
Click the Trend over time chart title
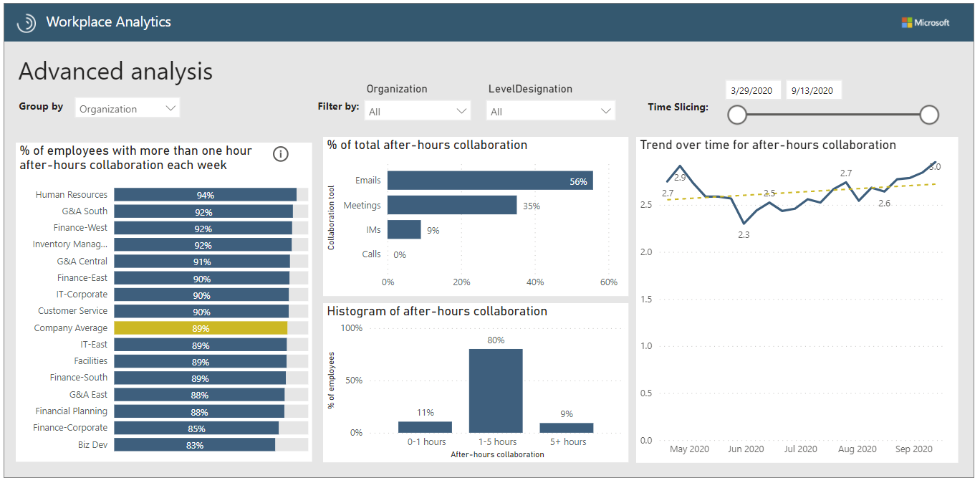coord(768,145)
